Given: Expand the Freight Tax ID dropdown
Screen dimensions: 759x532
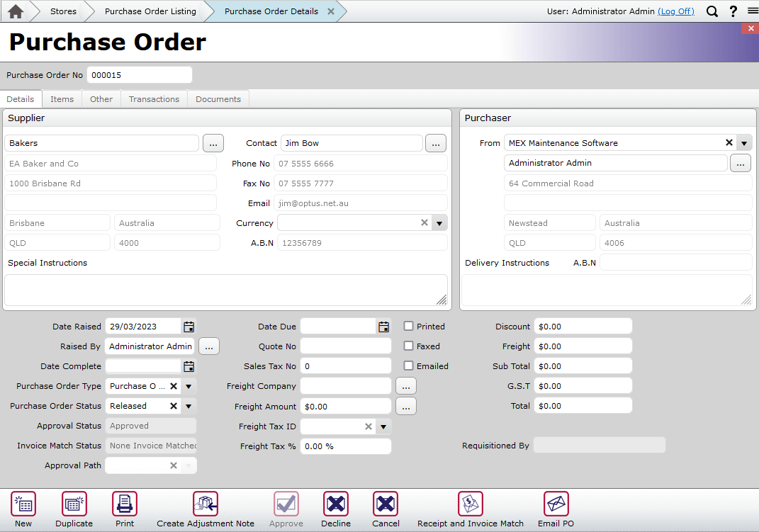Looking at the screenshot, I should coord(383,426).
